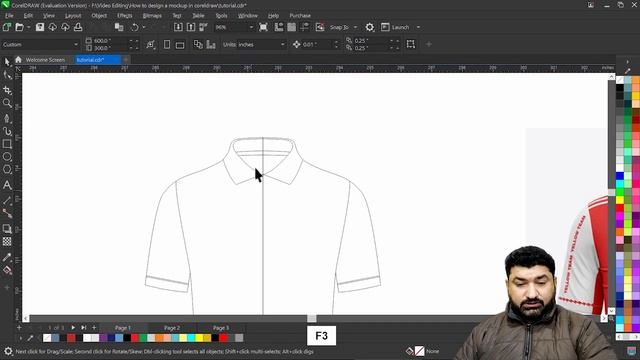This screenshot has width=640, height=360.
Task: Select the Connector tool
Action: [x=7, y=213]
